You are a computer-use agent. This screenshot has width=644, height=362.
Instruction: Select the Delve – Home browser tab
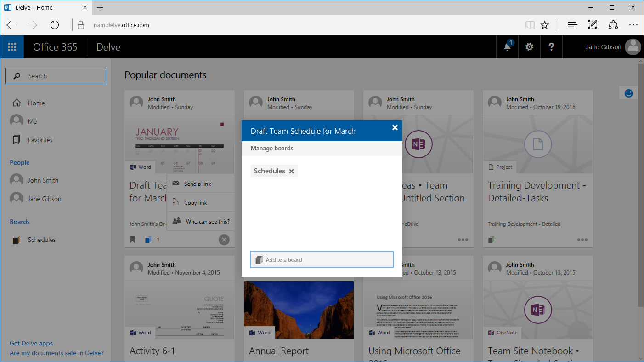pos(46,7)
